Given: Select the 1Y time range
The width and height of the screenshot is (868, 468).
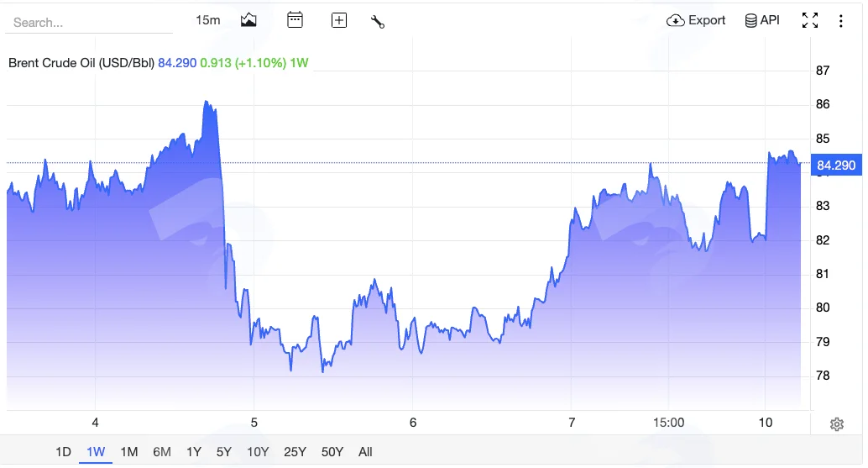Looking at the screenshot, I should pyautogui.click(x=194, y=452).
